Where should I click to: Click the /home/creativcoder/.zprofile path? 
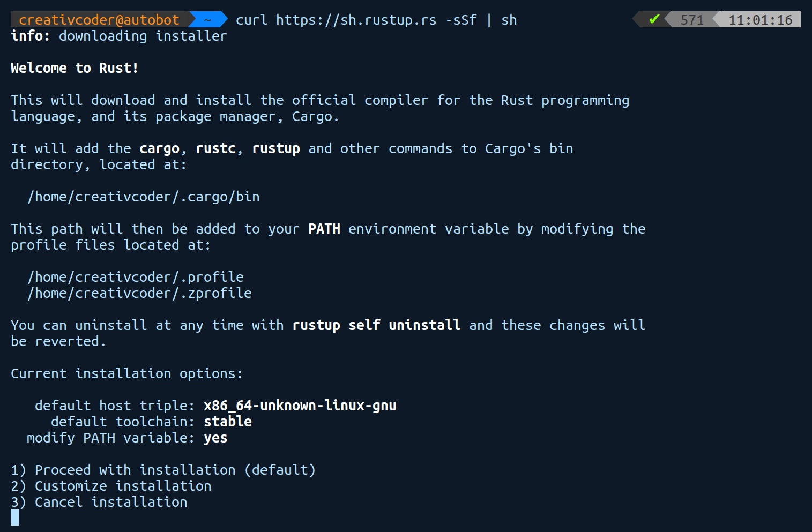139,293
